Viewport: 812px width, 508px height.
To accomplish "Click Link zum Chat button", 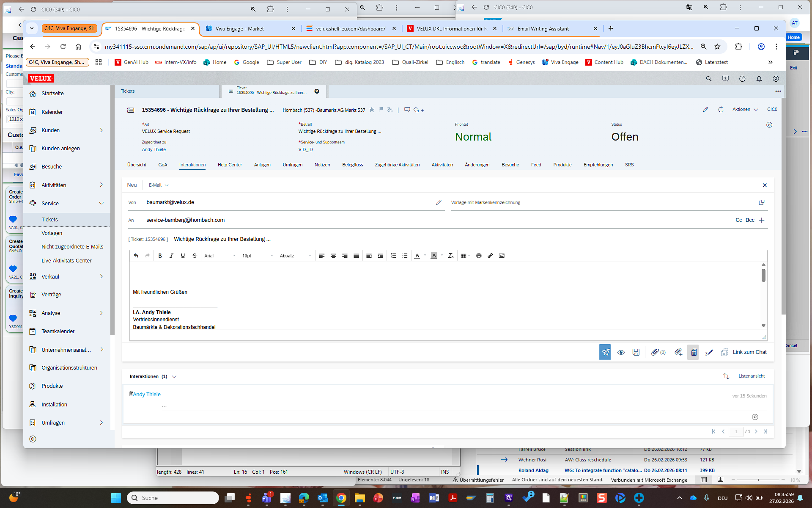I will pos(749,352).
